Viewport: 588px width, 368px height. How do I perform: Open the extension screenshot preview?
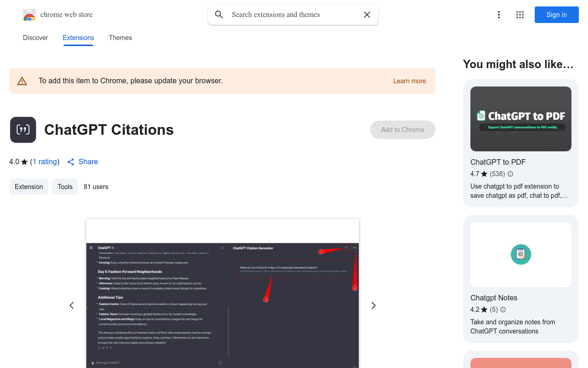222,293
